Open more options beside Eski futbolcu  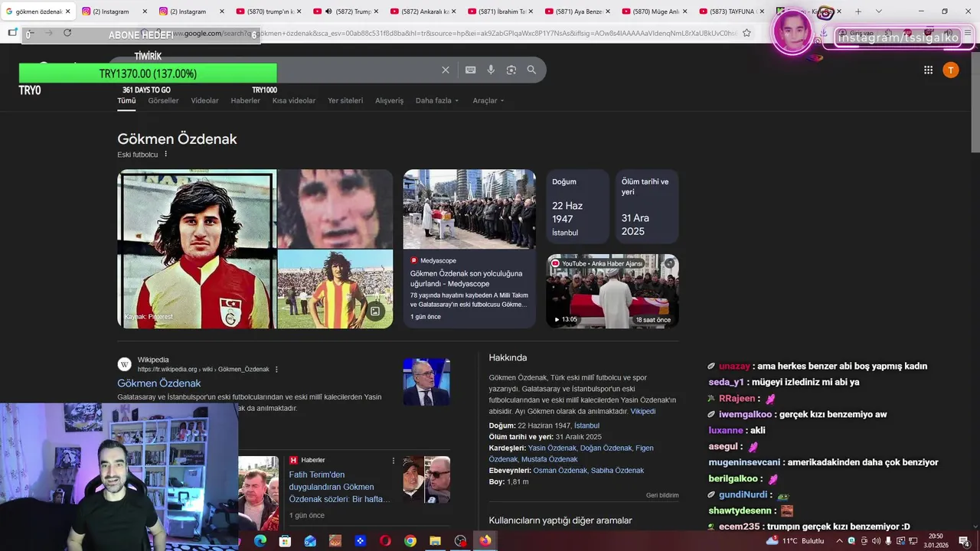(165, 154)
